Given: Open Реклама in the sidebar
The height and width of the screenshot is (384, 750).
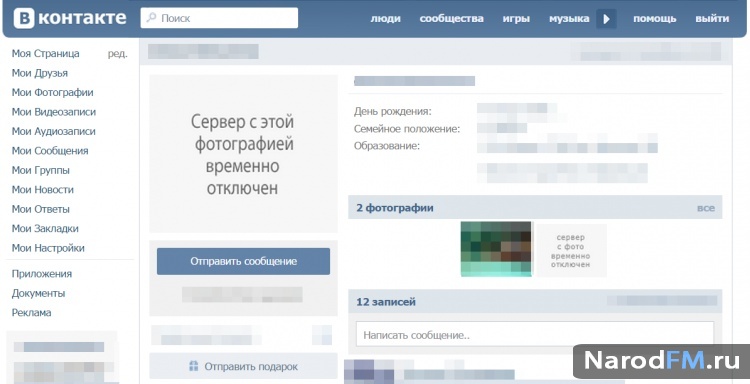Looking at the screenshot, I should (32, 313).
